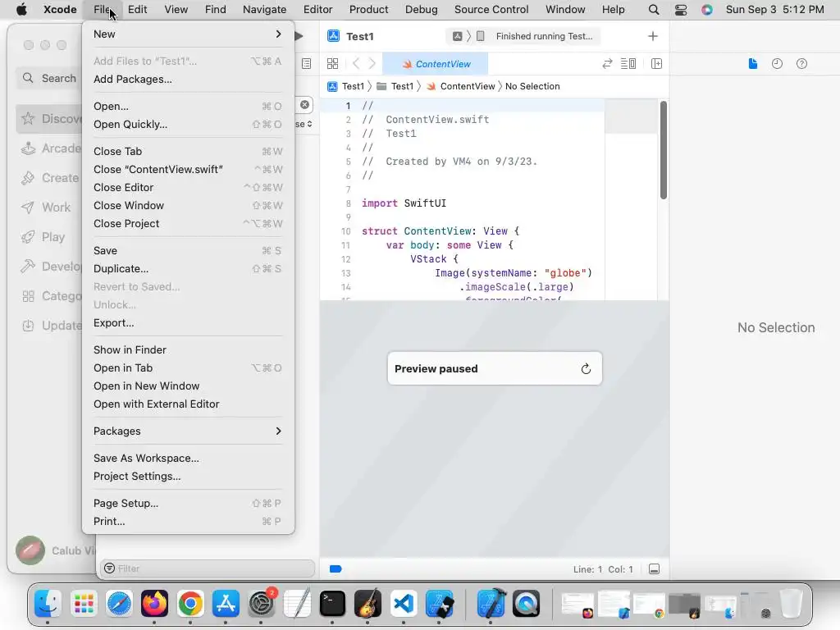
Task: Click the Siri icon in menu bar
Action: (707, 10)
